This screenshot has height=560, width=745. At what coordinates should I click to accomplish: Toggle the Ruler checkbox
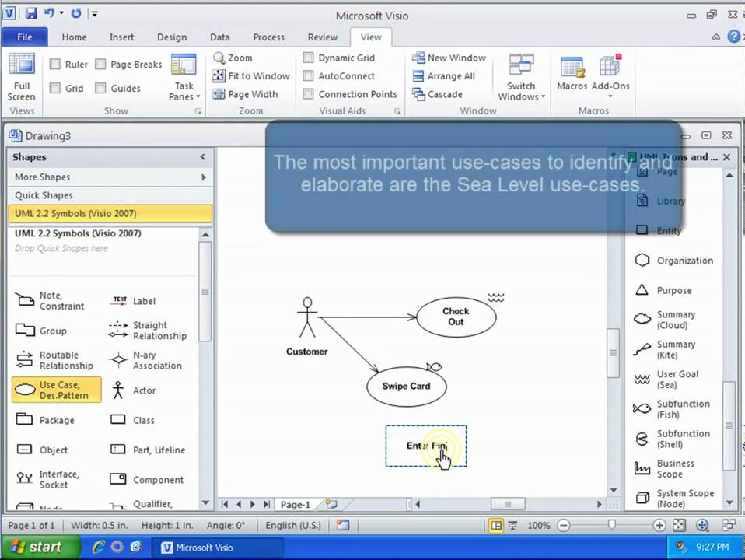point(55,65)
